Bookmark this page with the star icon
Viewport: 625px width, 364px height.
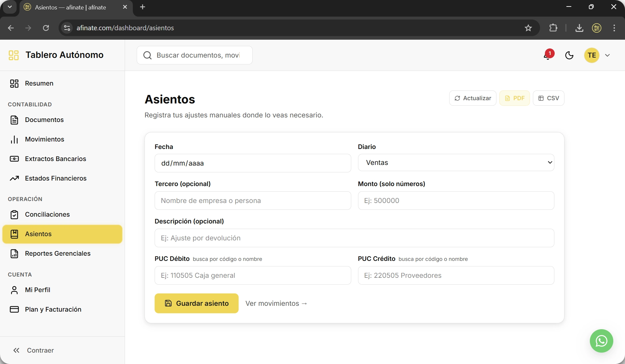click(x=528, y=28)
